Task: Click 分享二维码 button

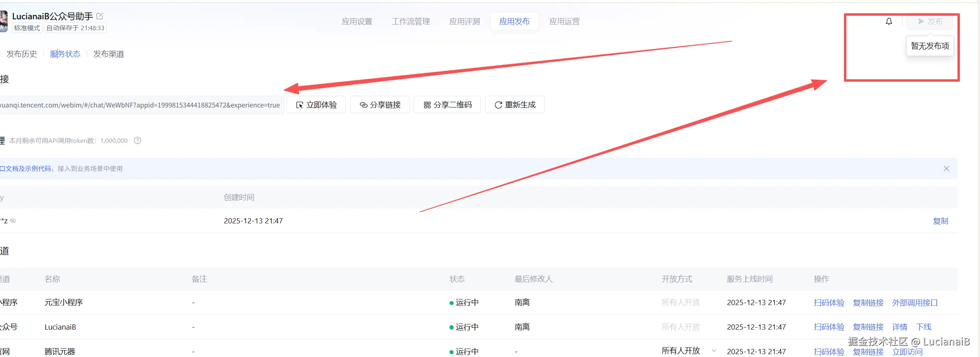Action: coord(447,105)
